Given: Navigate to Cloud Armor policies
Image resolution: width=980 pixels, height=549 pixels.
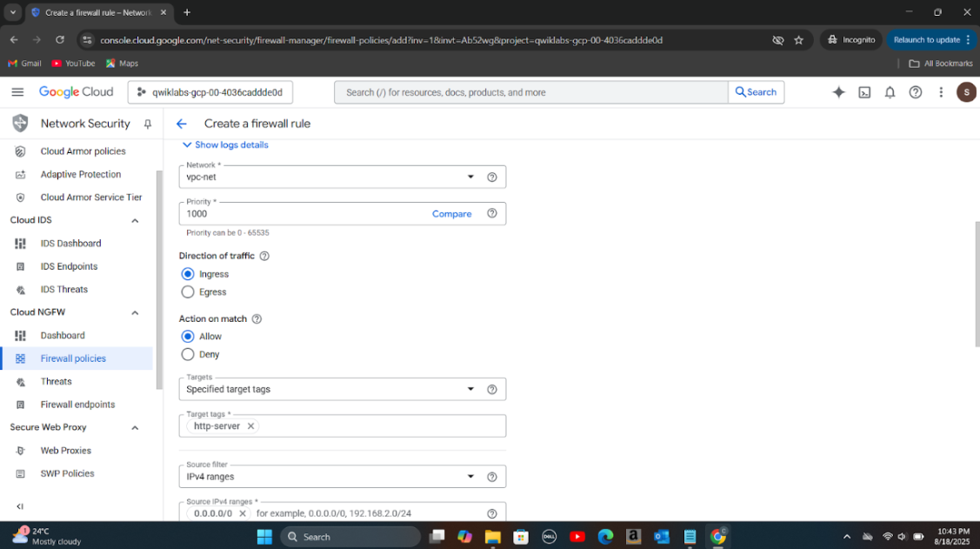Looking at the screenshot, I should 83,151.
